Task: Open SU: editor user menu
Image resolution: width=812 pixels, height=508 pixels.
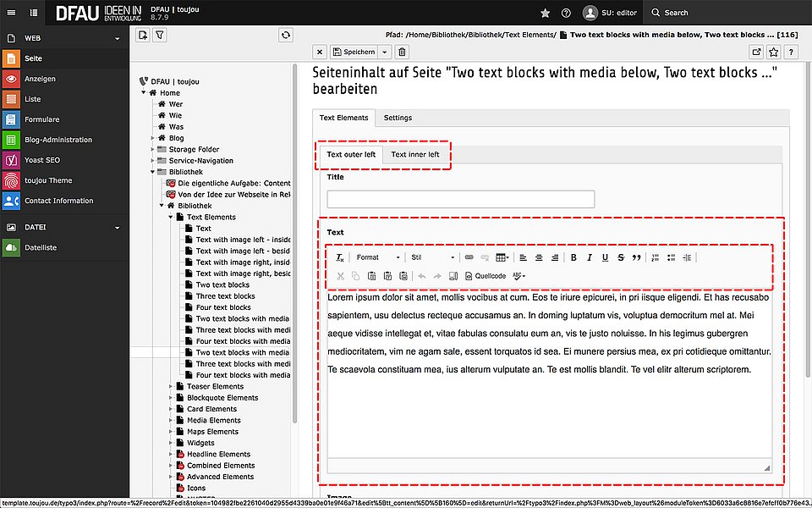Action: 610,13
